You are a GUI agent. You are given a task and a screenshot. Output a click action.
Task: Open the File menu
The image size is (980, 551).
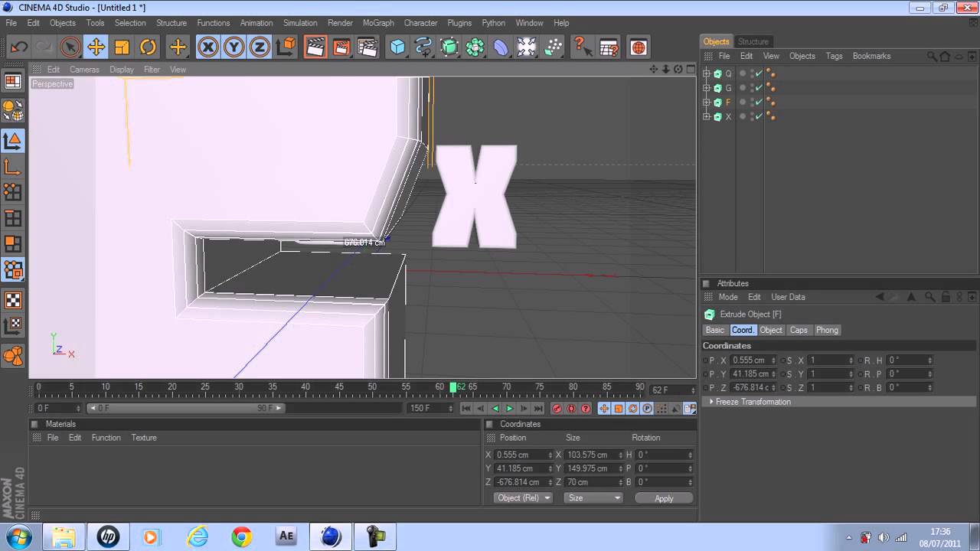[x=11, y=23]
